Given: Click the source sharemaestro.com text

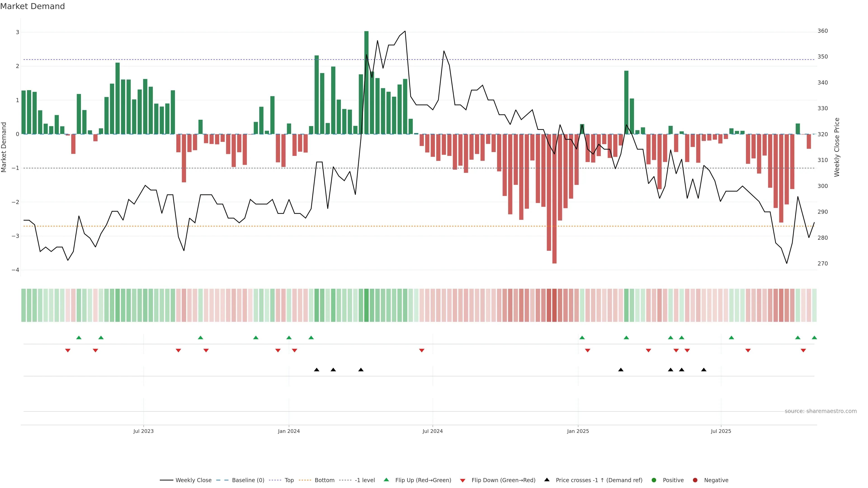Looking at the screenshot, I should [821, 411].
